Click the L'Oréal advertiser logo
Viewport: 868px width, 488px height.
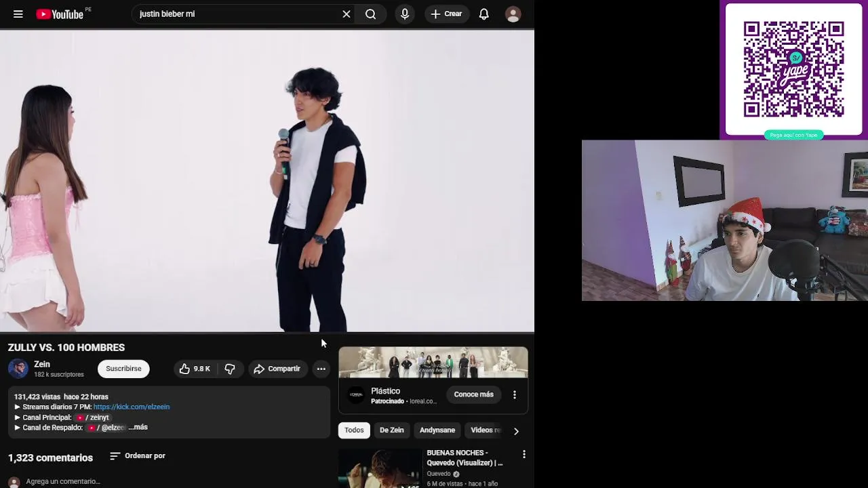(356, 395)
